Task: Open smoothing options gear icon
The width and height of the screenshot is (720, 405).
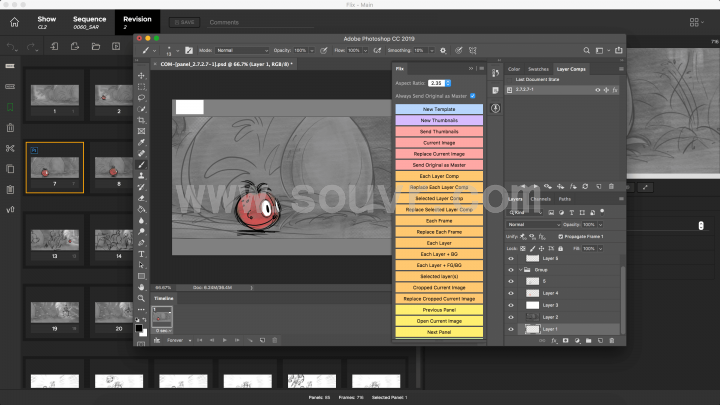Action: click(x=443, y=51)
